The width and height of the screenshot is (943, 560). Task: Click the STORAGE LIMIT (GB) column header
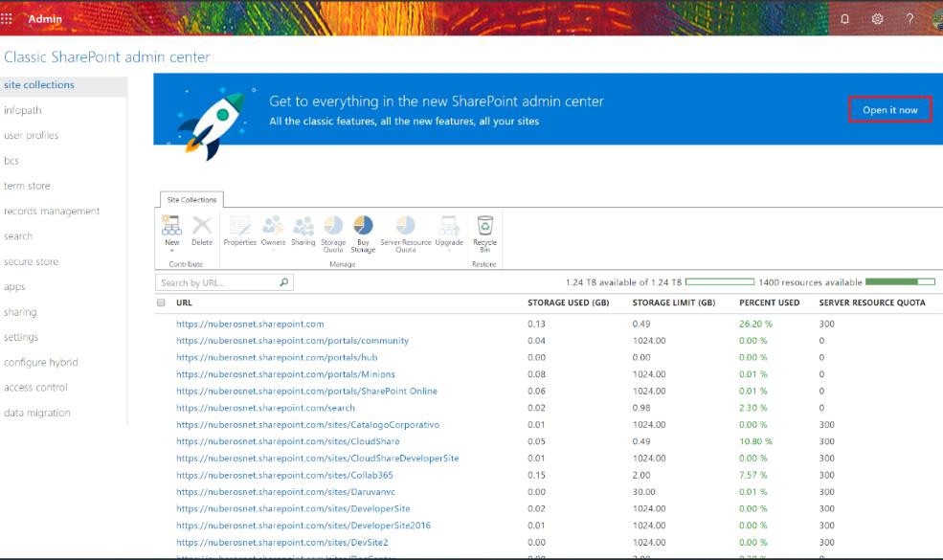[674, 302]
